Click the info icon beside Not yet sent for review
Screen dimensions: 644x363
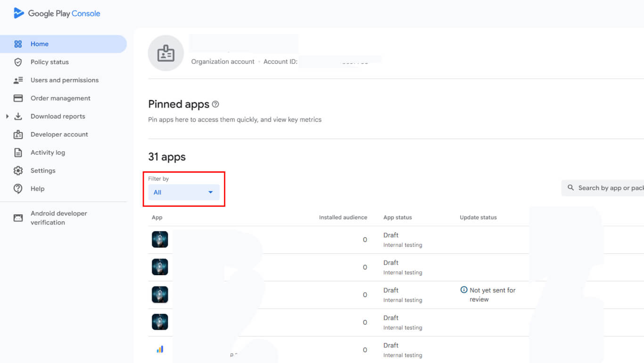[464, 290]
